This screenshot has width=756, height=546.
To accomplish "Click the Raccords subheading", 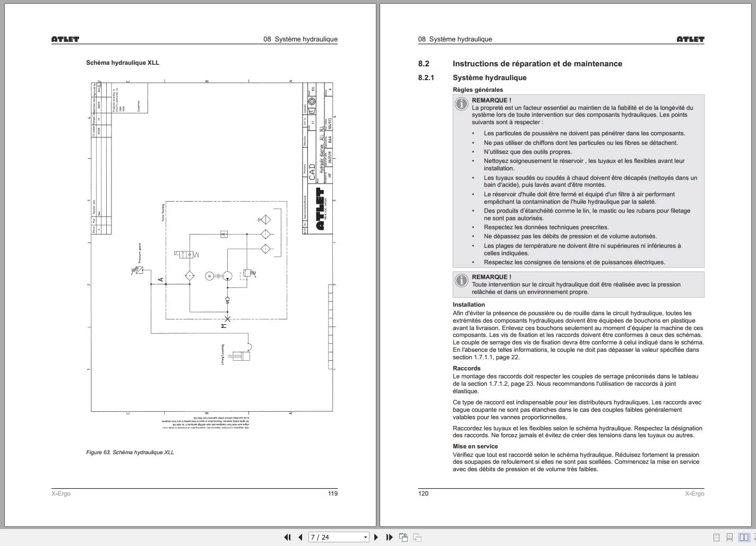I will (x=467, y=368).
